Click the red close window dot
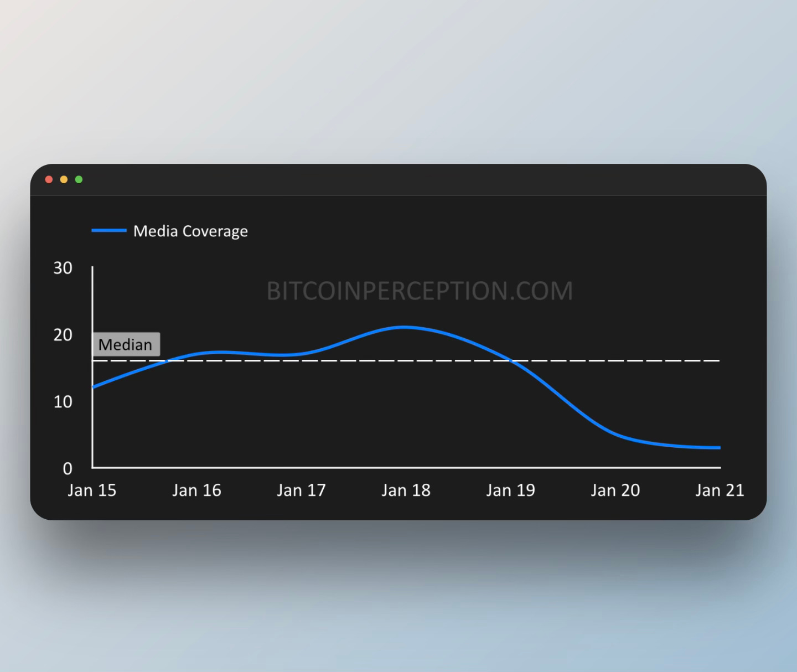 click(49, 179)
